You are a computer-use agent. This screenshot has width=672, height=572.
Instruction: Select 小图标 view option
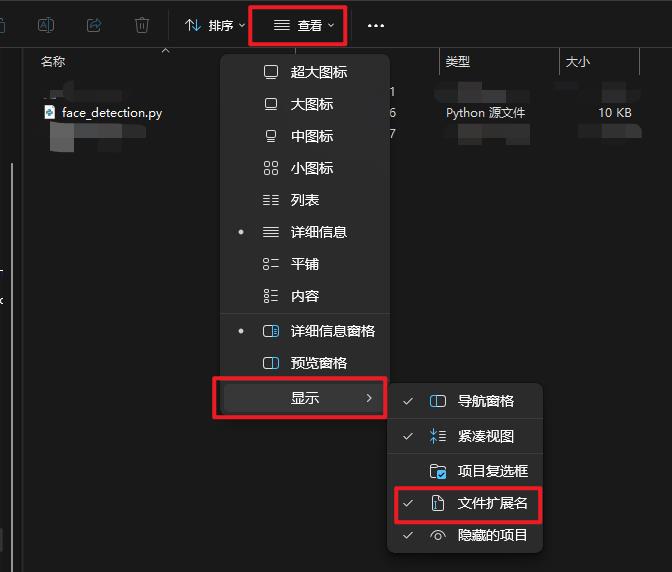pos(305,168)
